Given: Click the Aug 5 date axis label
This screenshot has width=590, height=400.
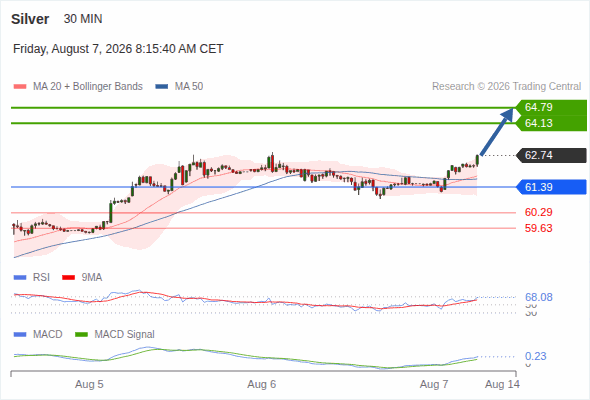Looking at the screenshot, I should 89,384.
